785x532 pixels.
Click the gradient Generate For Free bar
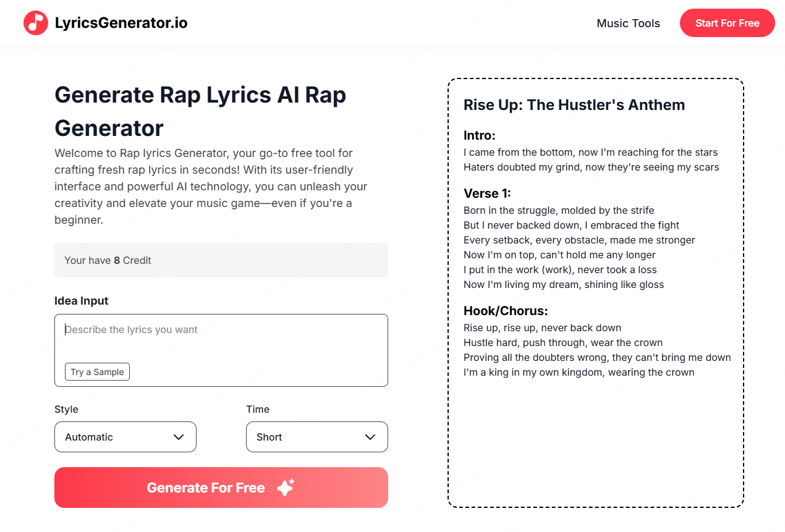click(x=221, y=488)
